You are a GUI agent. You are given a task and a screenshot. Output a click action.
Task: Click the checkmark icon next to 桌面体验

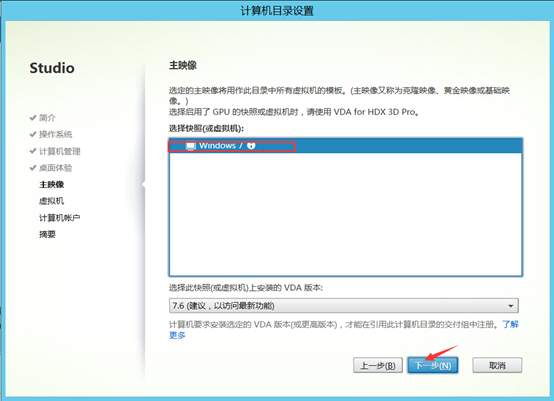click(33, 167)
